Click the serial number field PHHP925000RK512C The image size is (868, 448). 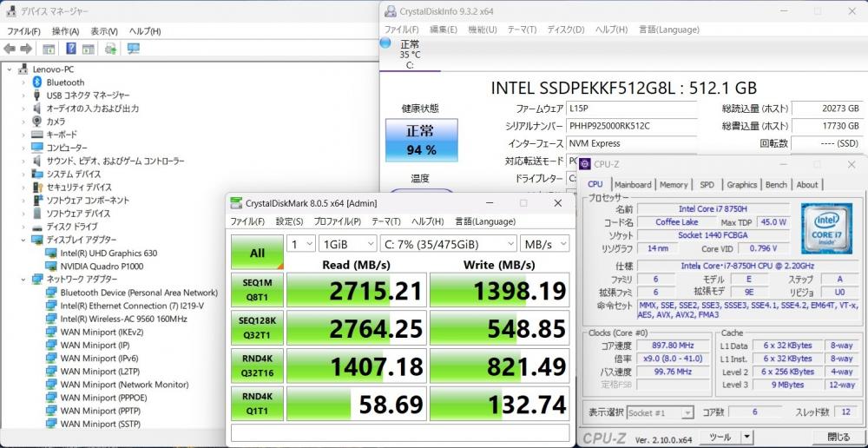631,126
